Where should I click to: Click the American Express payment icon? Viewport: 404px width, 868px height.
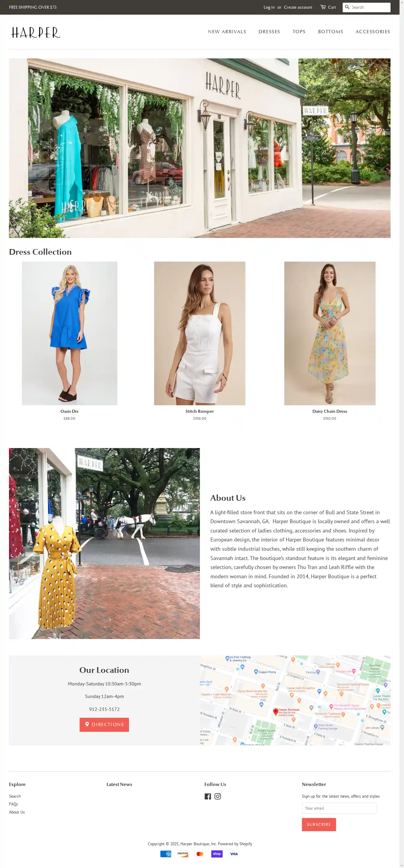coord(166,854)
